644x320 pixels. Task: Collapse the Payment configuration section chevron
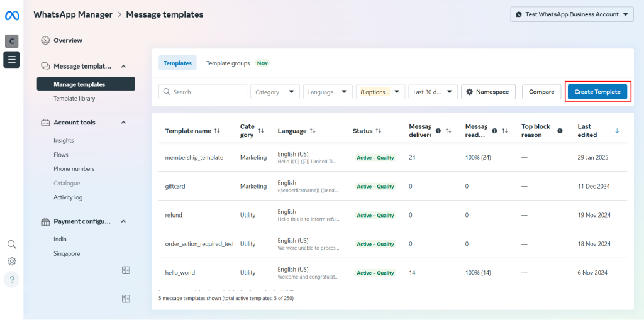pos(124,221)
